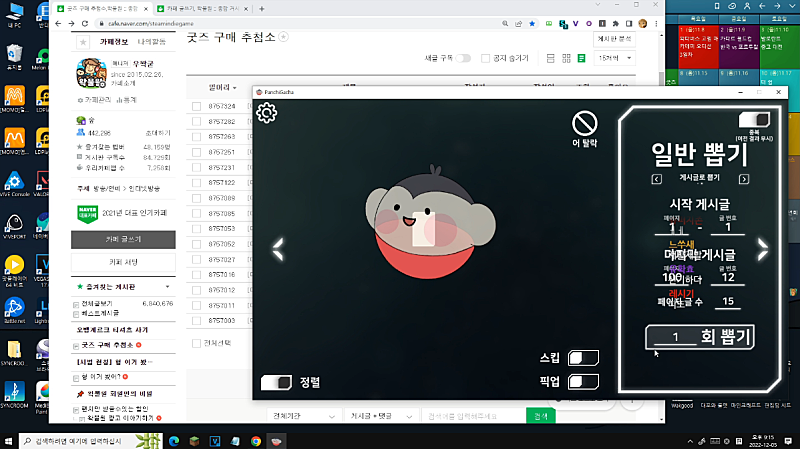This screenshot has height=449, width=800.
Task: Click Chrome forward navigation arrow
Action: [71, 23]
